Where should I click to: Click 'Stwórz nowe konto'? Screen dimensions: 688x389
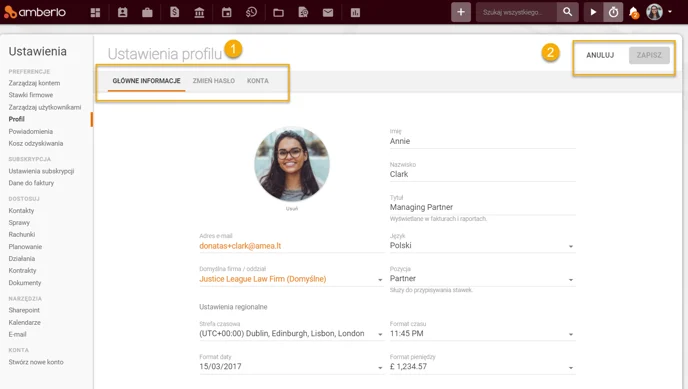coord(36,362)
